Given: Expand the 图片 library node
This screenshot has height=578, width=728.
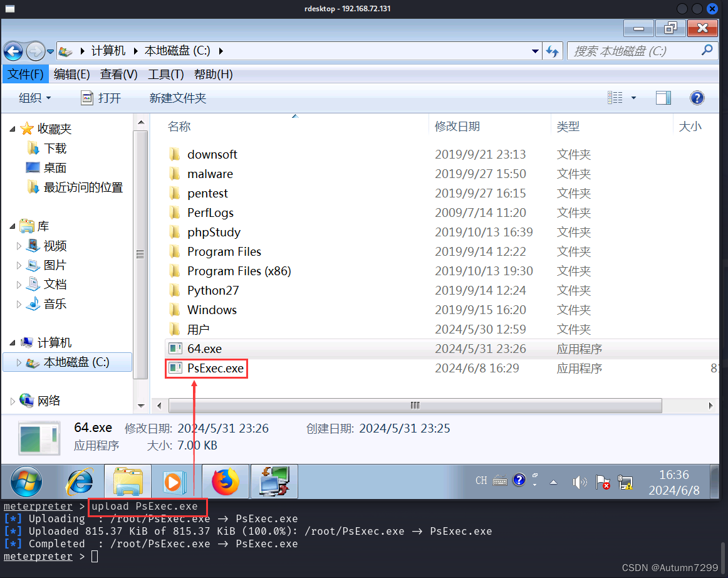Looking at the screenshot, I should [19, 265].
